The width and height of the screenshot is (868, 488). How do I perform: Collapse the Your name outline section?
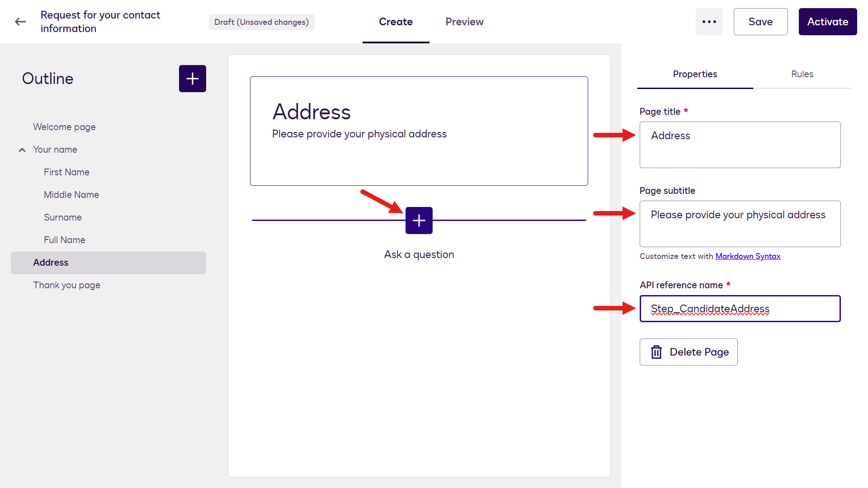click(22, 150)
